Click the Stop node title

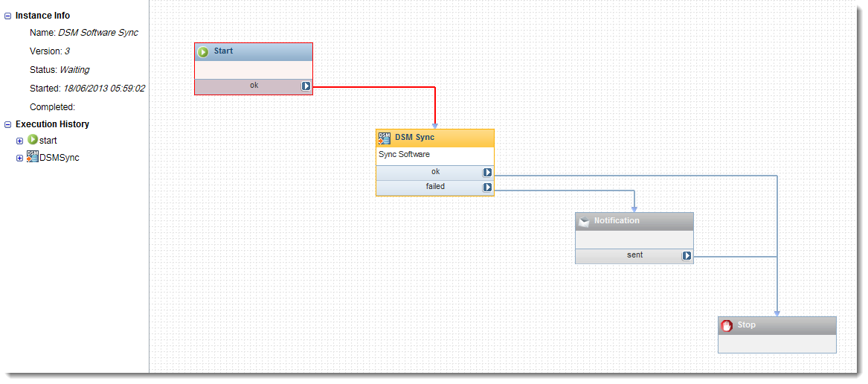pos(746,324)
